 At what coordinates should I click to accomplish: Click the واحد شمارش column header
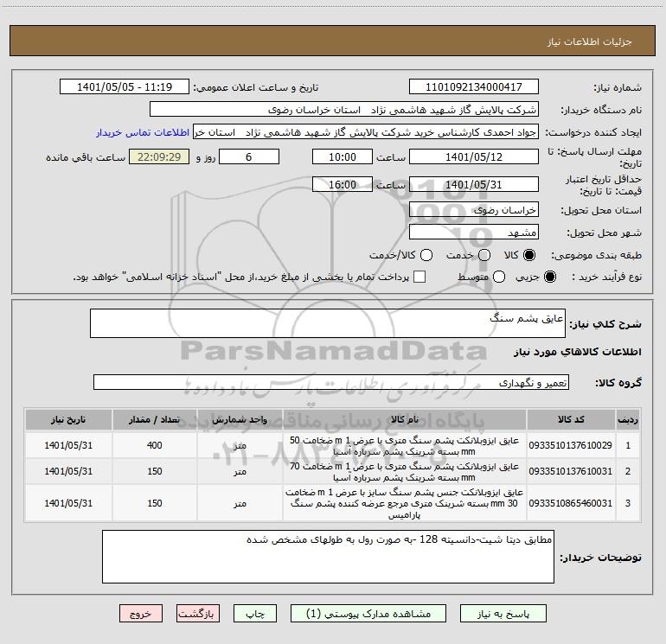point(240,419)
